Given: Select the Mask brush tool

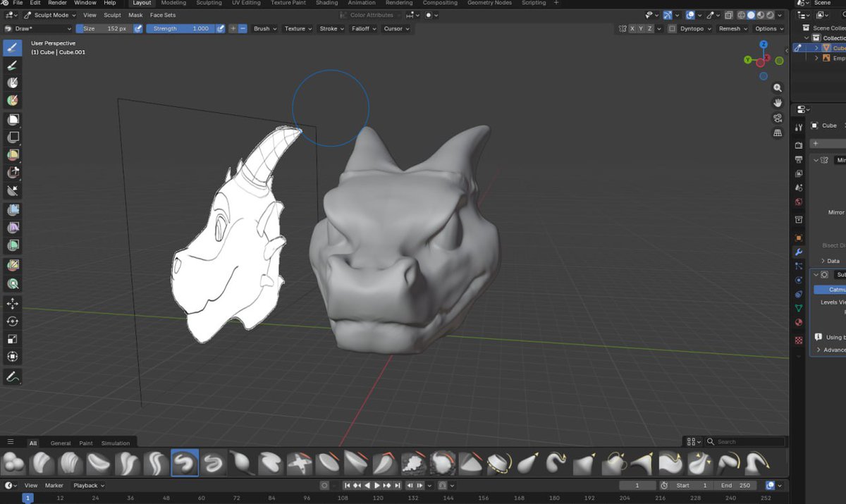Looking at the screenshot, I should point(12,82).
